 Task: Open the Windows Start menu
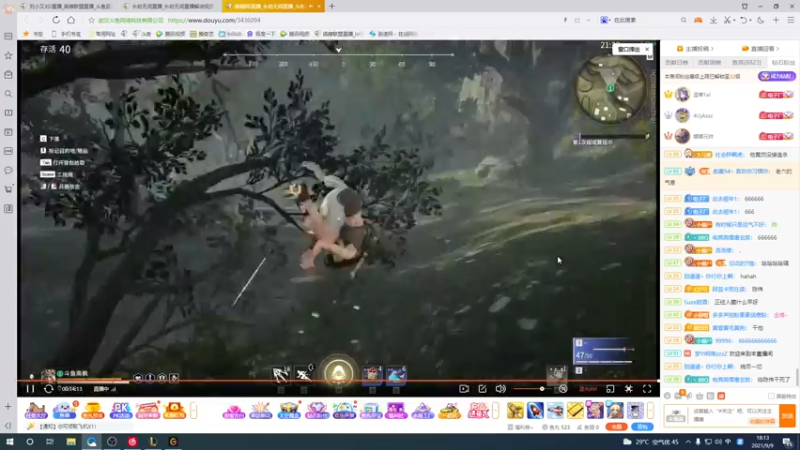click(9, 441)
